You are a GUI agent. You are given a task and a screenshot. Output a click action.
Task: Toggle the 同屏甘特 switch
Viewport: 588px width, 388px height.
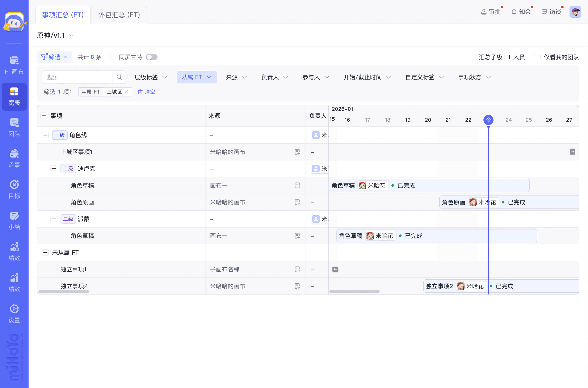(x=151, y=57)
